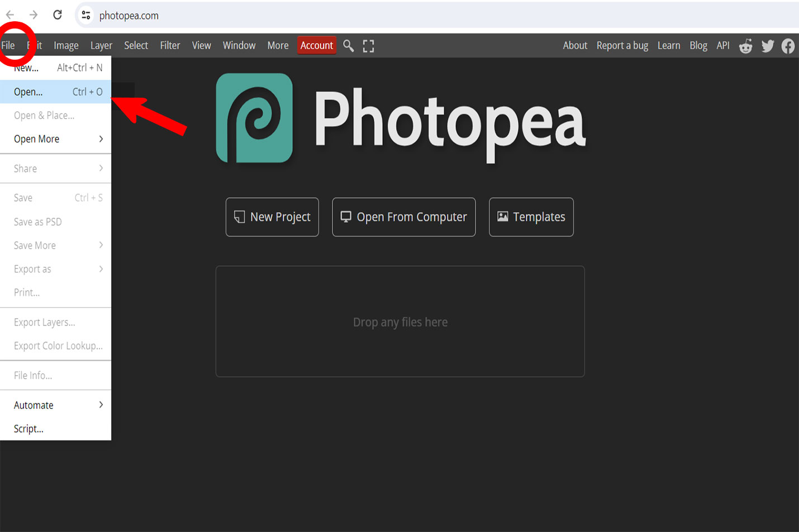799x532 pixels.
Task: Open the Window menu
Action: [x=239, y=46]
